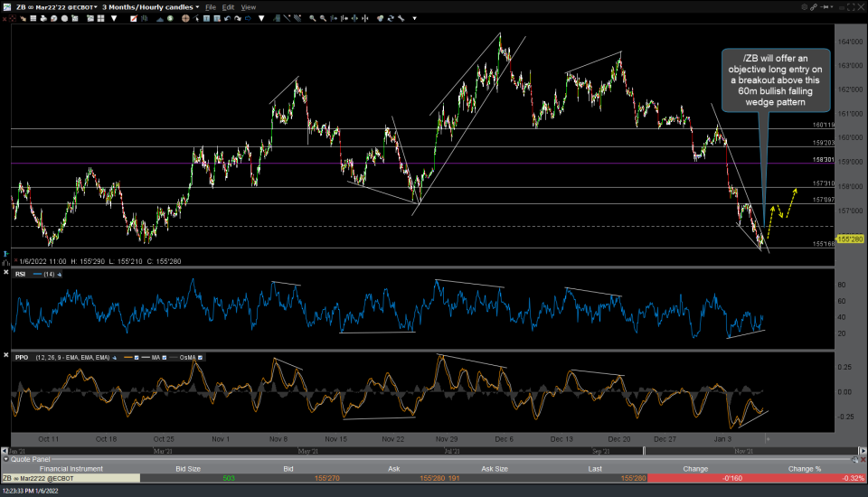Image resolution: width=868 pixels, height=497 pixels.
Task: Close the PPO indicator panel
Action: point(5,355)
